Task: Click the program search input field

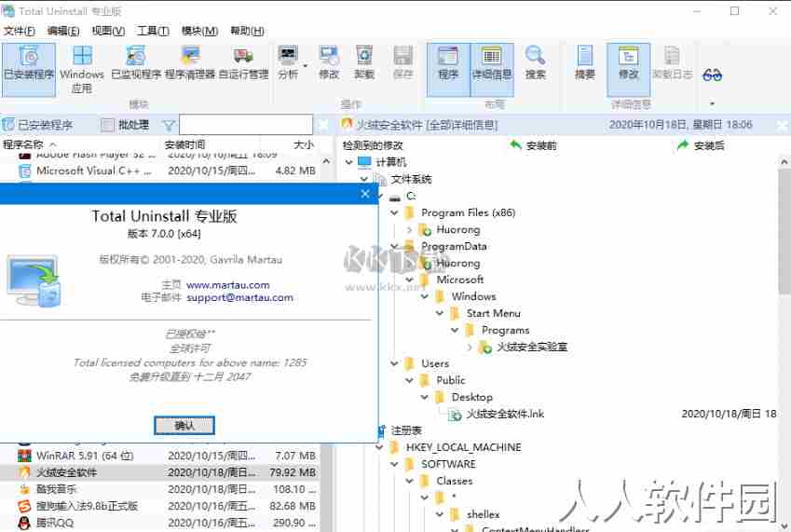Action: (246, 125)
